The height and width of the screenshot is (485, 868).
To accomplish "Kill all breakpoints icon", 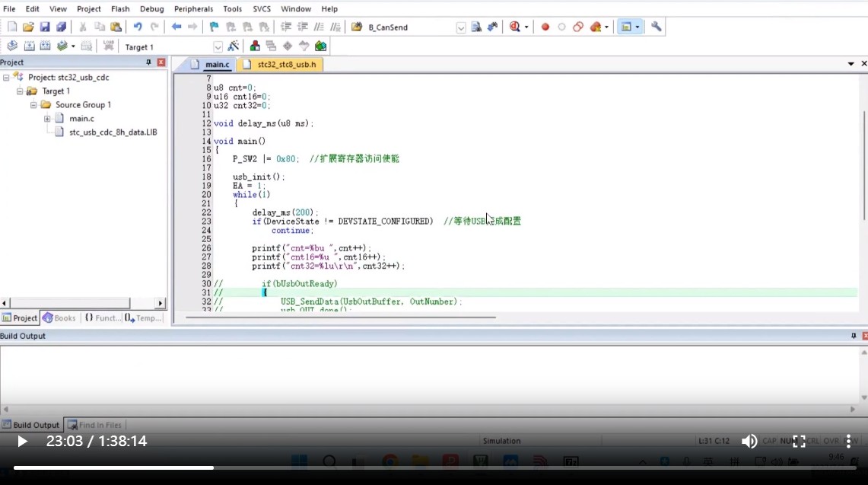I will tap(596, 27).
